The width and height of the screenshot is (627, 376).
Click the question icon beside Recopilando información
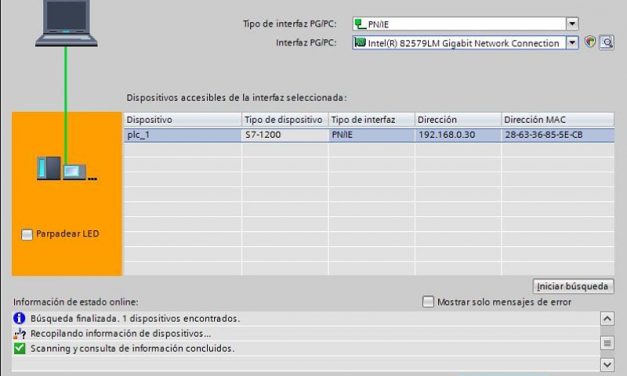click(19, 334)
